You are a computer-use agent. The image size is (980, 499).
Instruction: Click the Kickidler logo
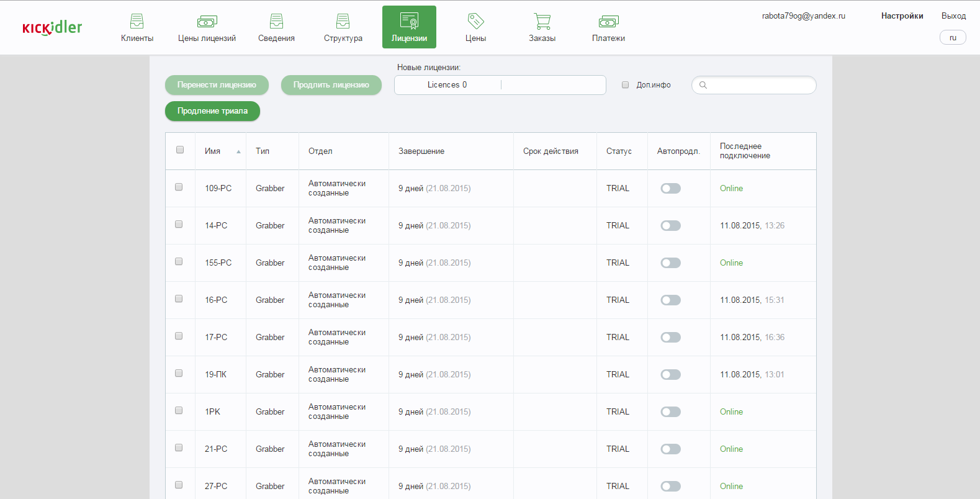(52, 28)
